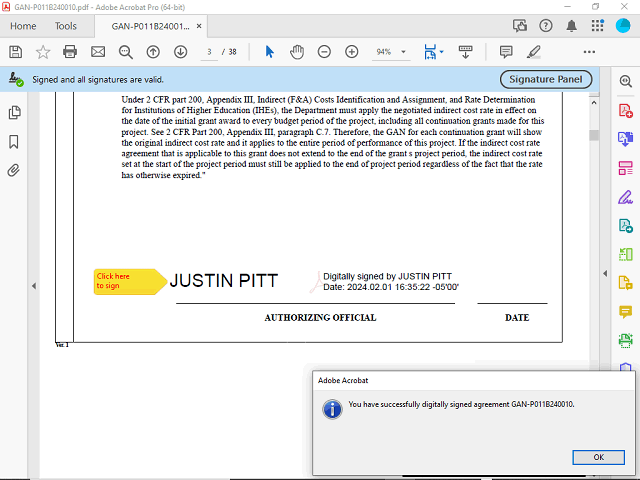Switch to Home tab
This screenshot has width=640, height=480.
pos(23,26)
